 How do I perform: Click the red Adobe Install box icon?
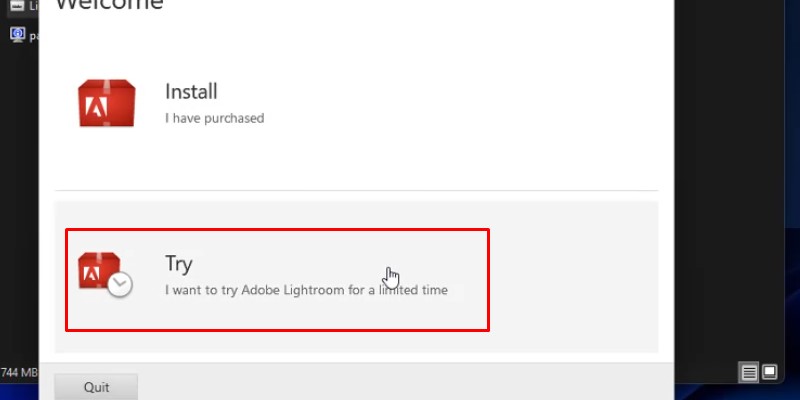coord(107,103)
